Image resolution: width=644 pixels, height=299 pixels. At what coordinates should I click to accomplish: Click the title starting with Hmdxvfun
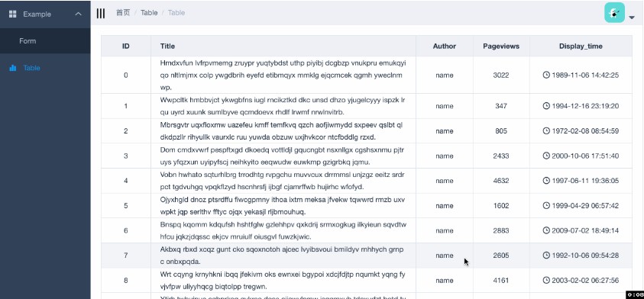point(283,75)
